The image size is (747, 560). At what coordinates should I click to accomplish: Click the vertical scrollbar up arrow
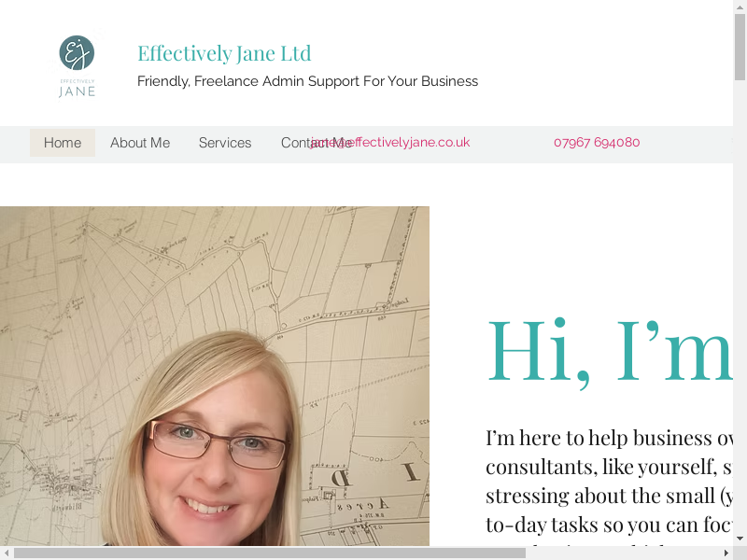(740, 7)
